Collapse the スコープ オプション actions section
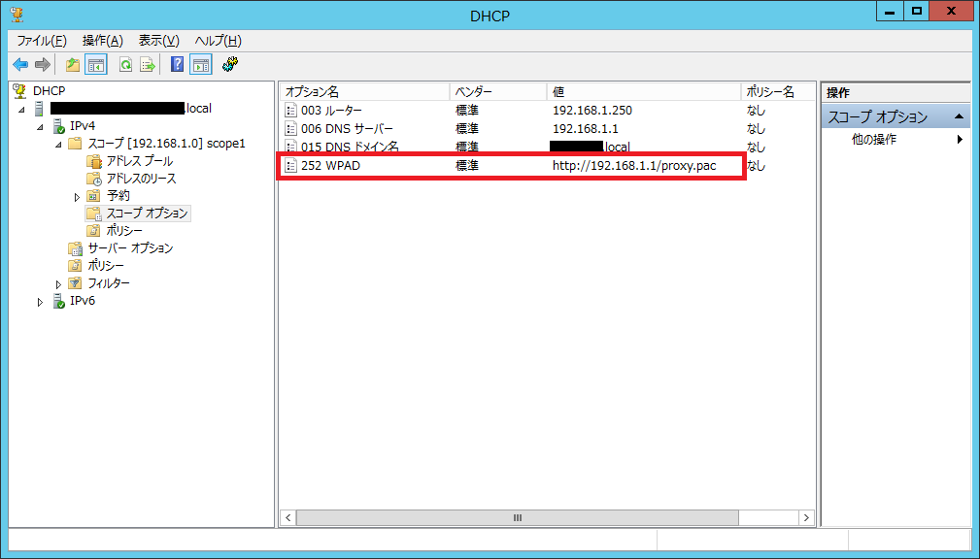 coord(959,116)
